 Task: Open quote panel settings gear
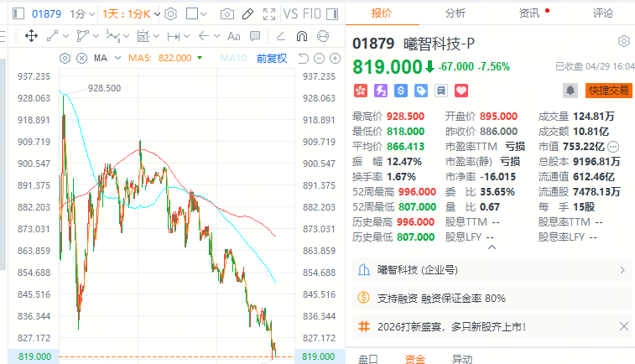pos(624,41)
